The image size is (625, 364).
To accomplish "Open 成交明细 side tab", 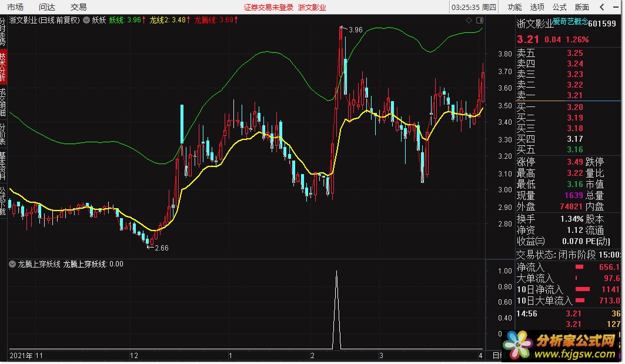I will pos(3,102).
